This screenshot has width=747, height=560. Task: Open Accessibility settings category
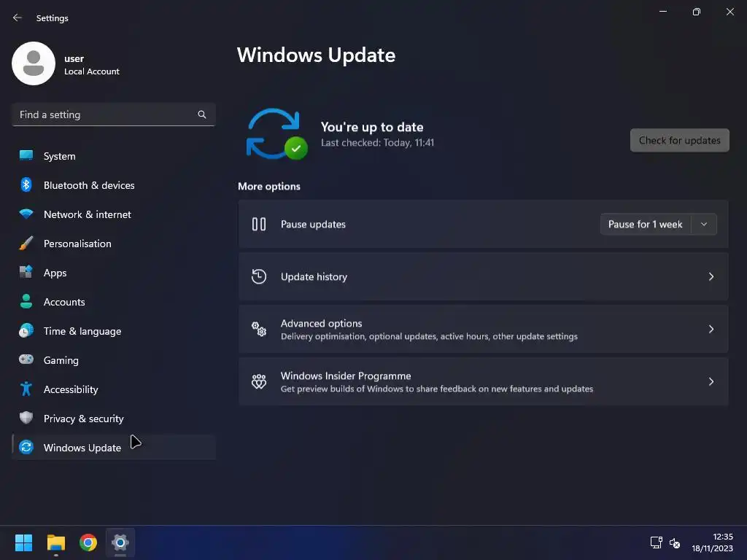(113, 389)
